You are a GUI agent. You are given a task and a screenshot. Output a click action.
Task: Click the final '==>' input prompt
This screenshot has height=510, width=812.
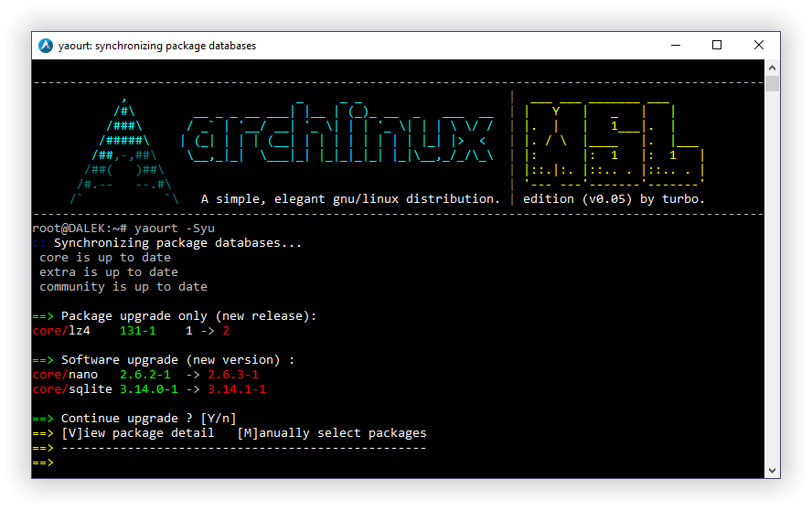pos(43,462)
